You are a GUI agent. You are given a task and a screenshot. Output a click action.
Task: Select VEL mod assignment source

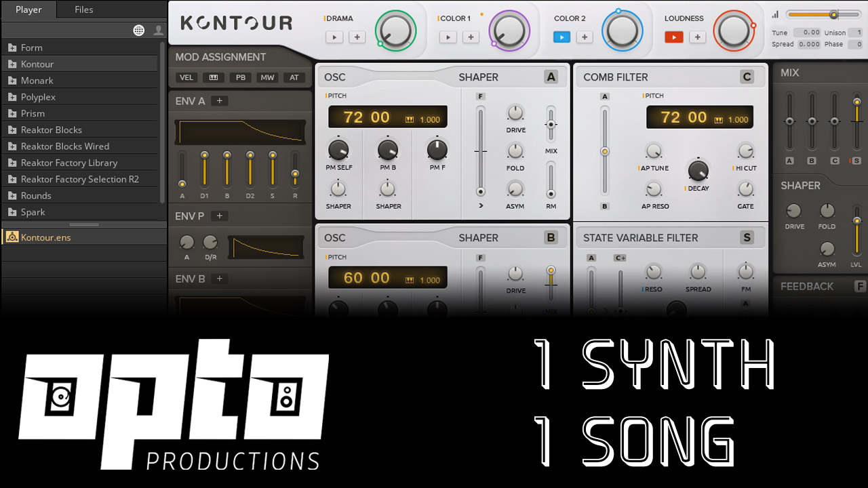[x=186, y=78]
